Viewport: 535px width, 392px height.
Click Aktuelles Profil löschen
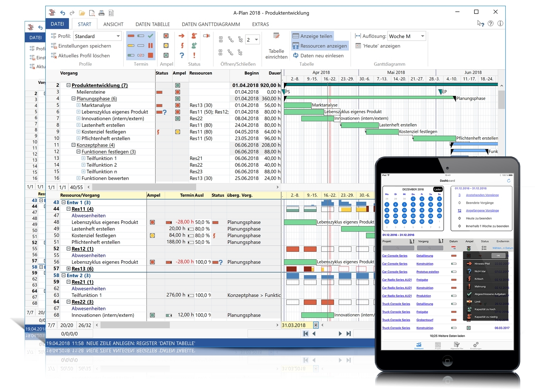80,56
